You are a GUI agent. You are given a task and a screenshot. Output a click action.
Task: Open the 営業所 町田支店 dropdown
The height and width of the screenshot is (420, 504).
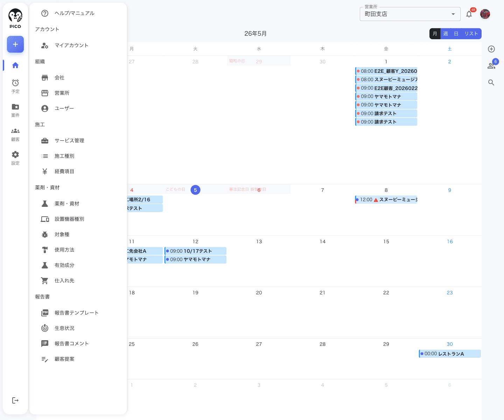coord(410,14)
